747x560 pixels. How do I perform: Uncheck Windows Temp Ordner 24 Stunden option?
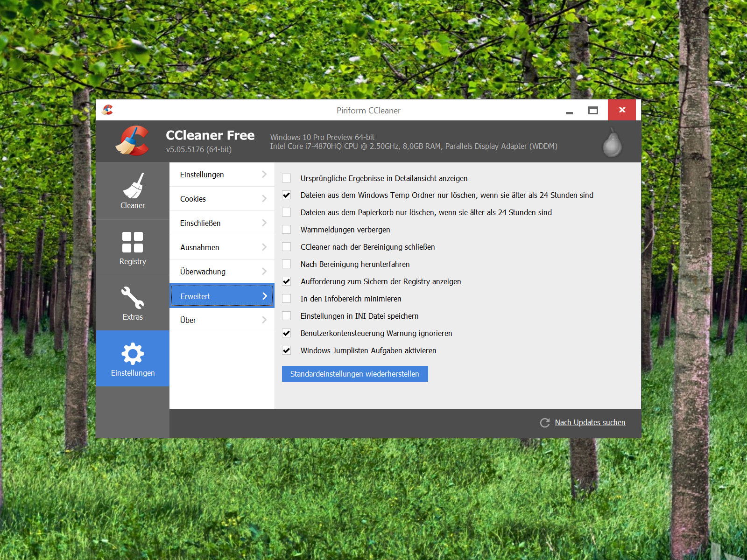[x=287, y=195]
